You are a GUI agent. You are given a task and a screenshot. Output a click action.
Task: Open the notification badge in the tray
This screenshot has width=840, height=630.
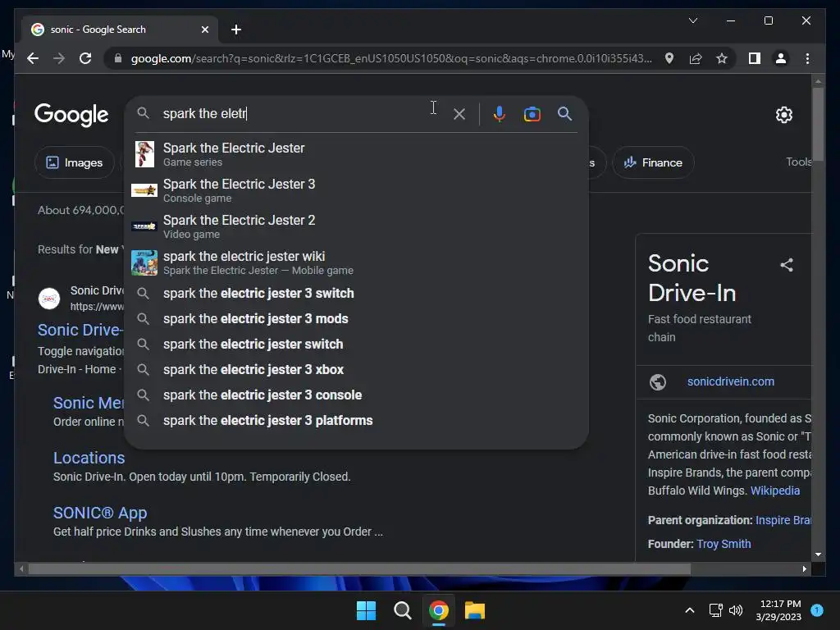817,610
